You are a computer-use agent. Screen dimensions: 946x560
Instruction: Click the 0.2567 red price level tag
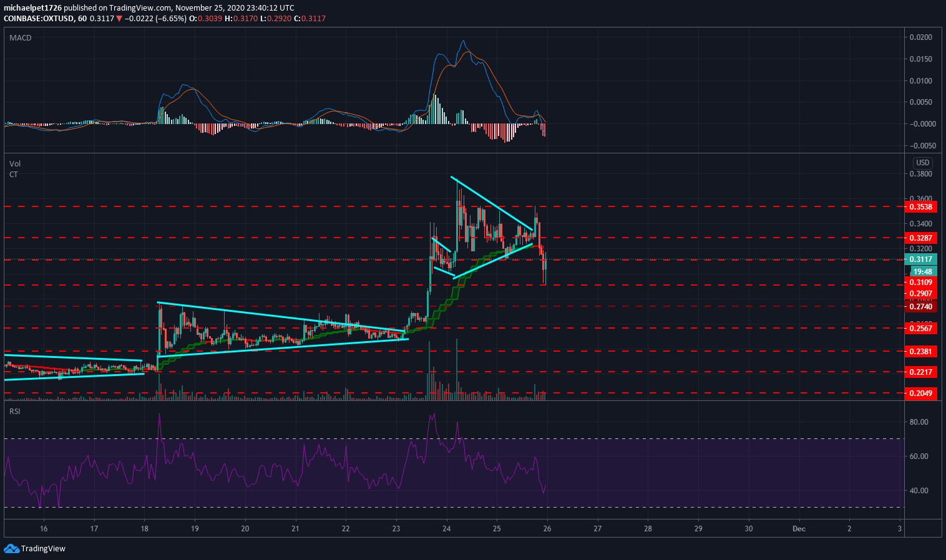point(920,329)
